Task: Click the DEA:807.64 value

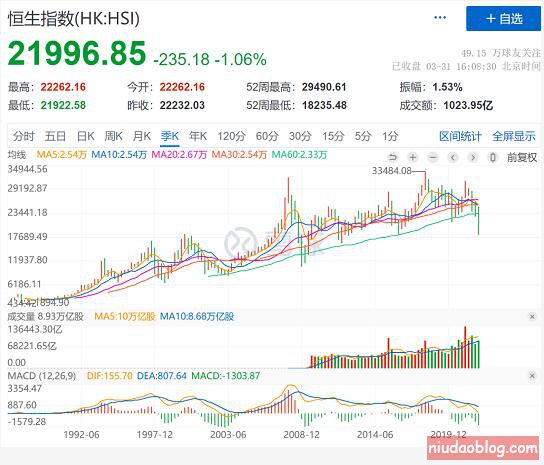Action: click(x=162, y=376)
